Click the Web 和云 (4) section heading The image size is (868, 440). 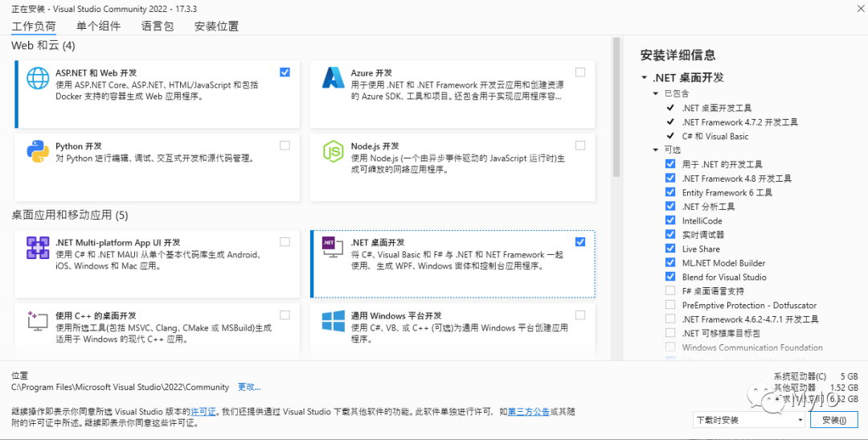[43, 46]
